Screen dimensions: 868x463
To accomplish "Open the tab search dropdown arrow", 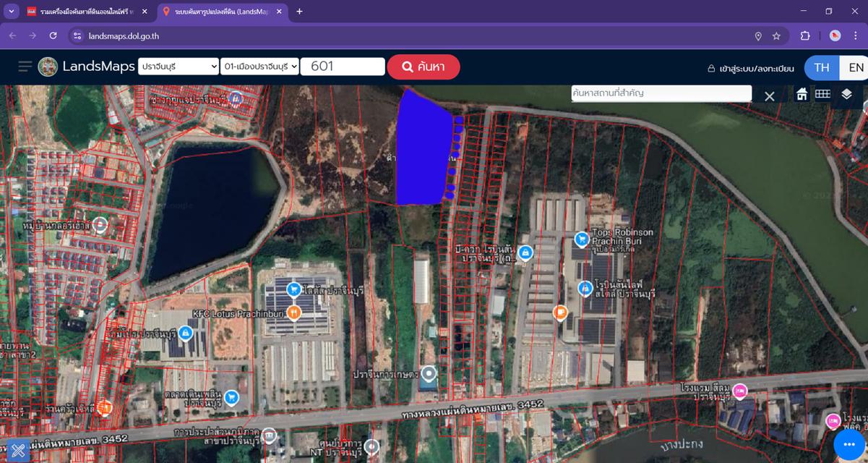I will [12, 12].
